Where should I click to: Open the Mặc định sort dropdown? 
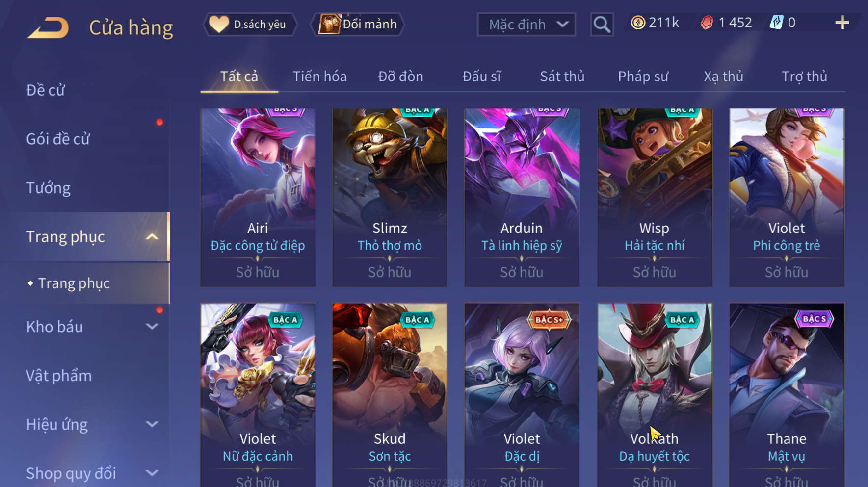point(526,25)
